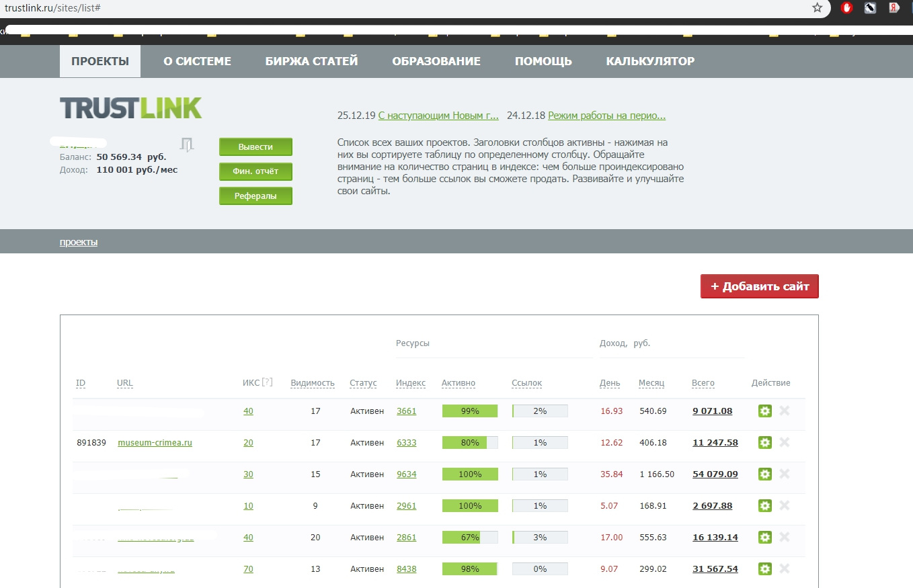Delete the site with total 31 567.54

coord(784,569)
